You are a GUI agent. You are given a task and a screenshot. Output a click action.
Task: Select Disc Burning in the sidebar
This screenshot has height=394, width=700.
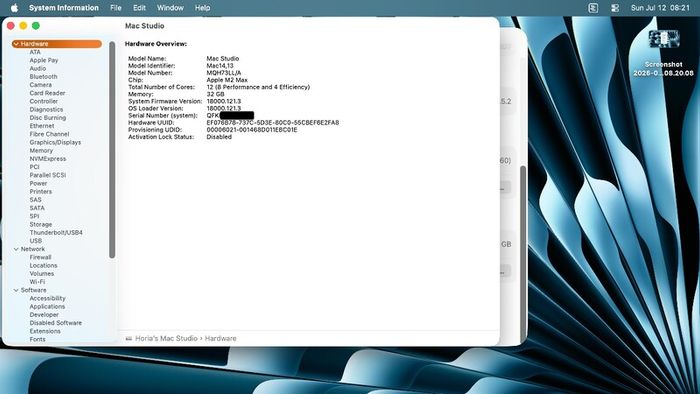48,118
